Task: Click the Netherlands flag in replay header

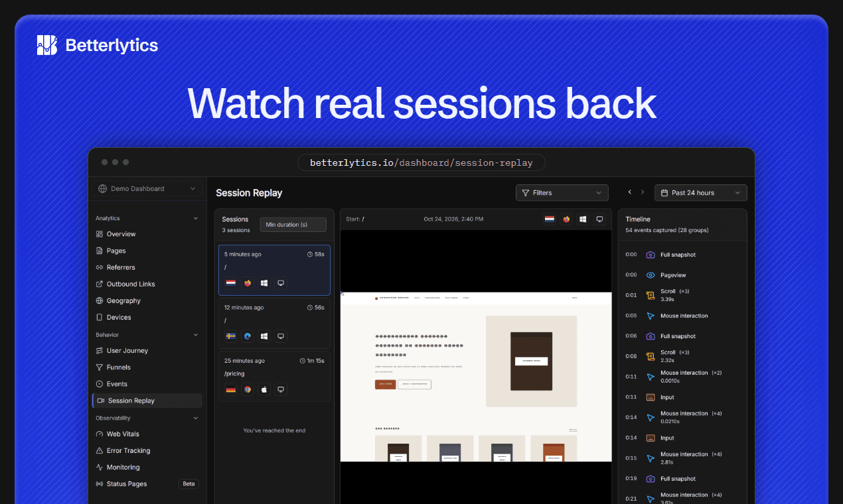Action: [x=550, y=219]
